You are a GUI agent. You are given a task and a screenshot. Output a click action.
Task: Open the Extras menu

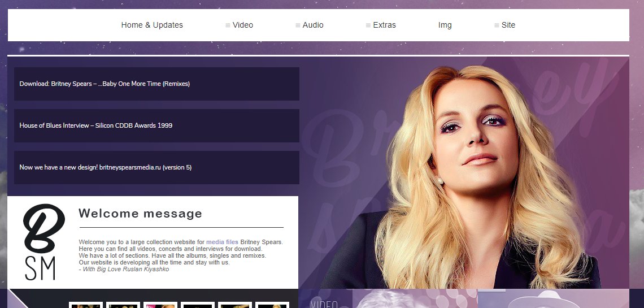pos(381,25)
